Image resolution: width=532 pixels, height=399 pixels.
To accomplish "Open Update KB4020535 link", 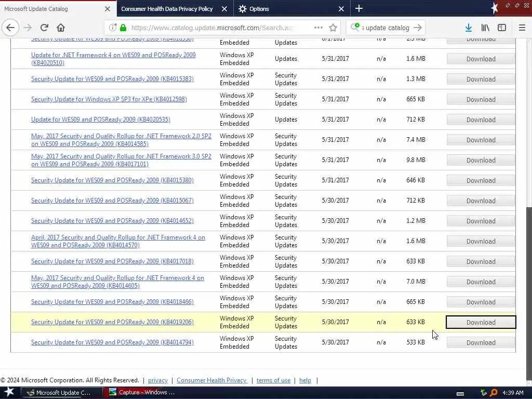I will (101, 119).
